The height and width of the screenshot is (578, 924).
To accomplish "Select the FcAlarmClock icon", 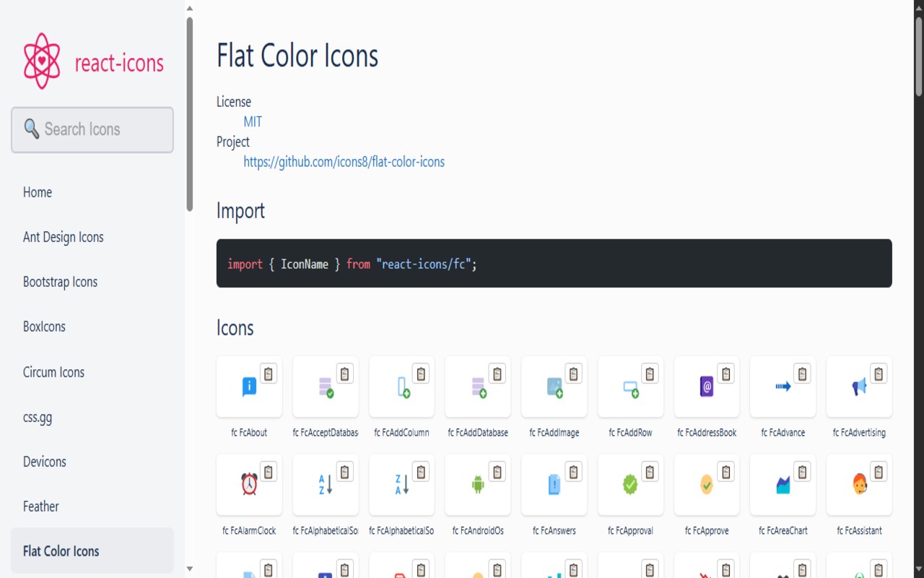I will point(249,484).
